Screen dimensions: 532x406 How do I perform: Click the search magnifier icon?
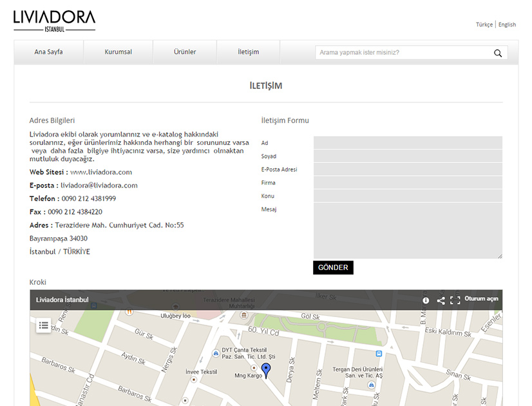point(497,53)
